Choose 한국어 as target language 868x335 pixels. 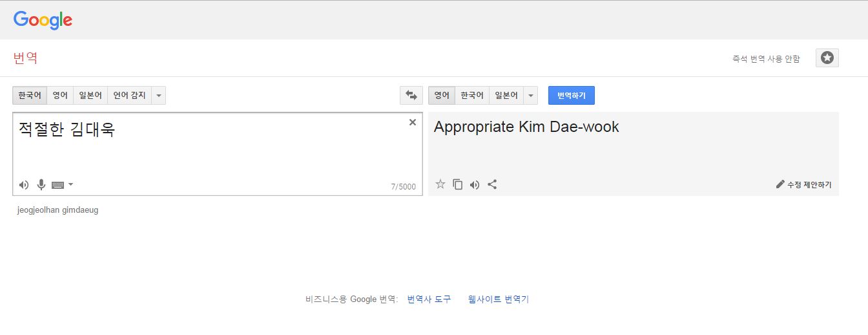(x=471, y=95)
